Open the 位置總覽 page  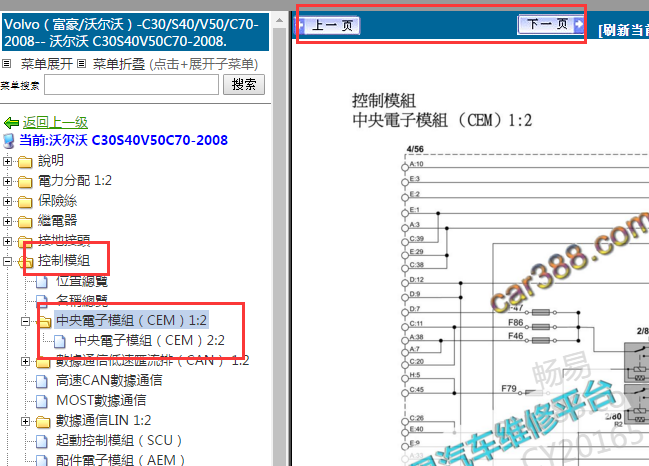pos(82,281)
